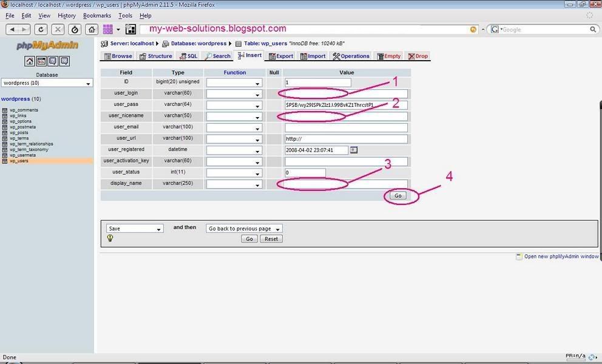Open the calendar picker beside user_registered

pos(354,150)
